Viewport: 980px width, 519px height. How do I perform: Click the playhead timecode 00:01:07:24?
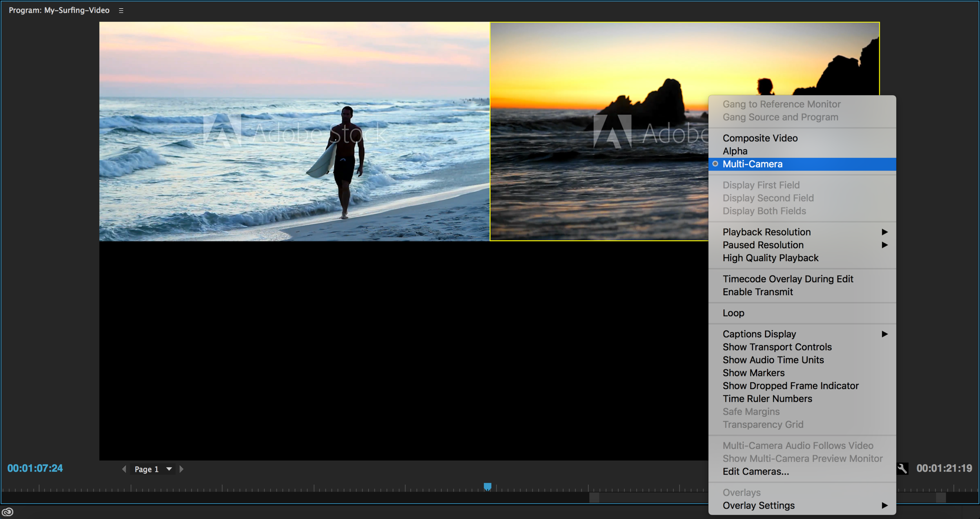pos(35,468)
